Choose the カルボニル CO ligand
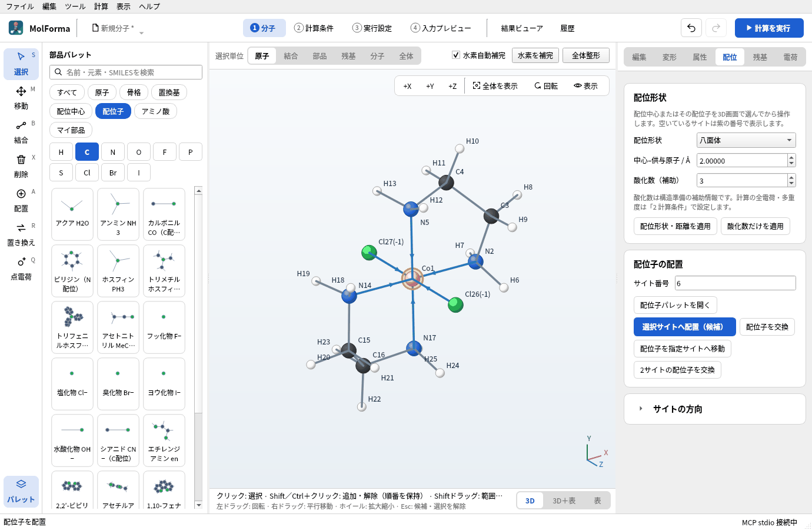The image size is (812, 530). (164, 214)
